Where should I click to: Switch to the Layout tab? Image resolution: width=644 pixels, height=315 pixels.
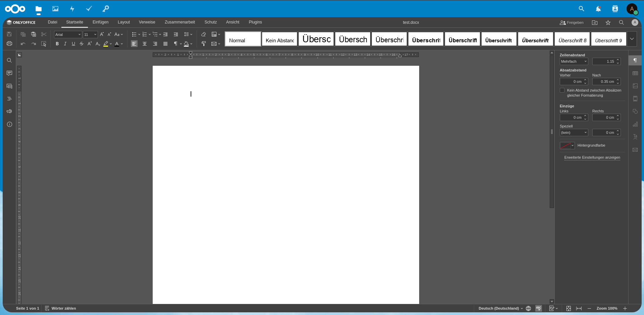[x=124, y=22]
